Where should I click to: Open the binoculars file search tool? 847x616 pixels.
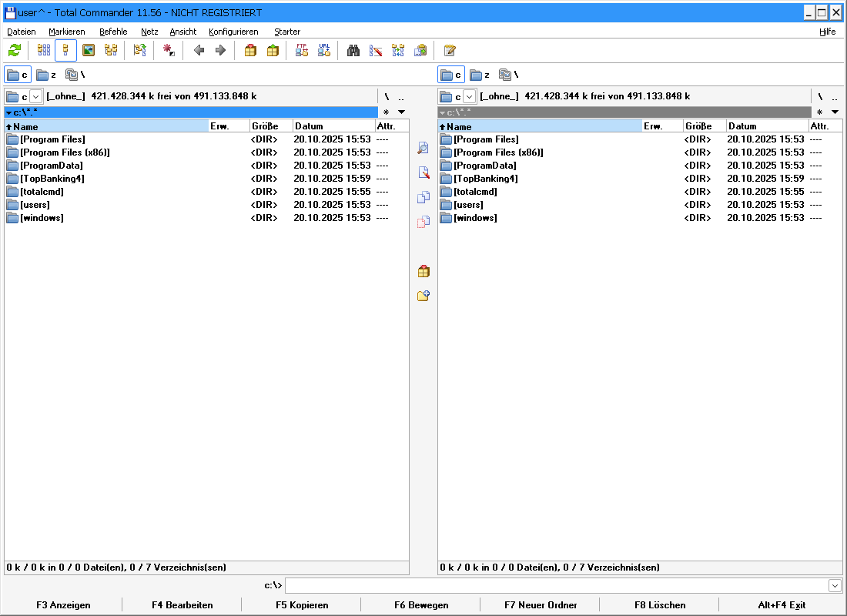pyautogui.click(x=353, y=51)
